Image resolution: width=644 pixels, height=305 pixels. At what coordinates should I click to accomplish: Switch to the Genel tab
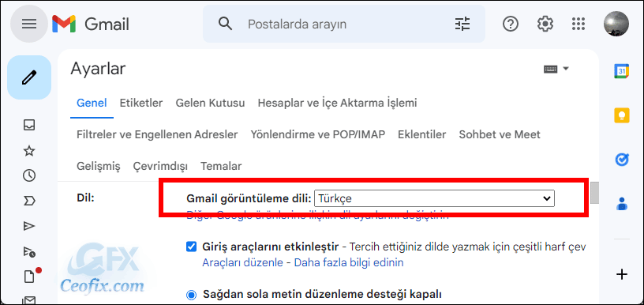(92, 103)
